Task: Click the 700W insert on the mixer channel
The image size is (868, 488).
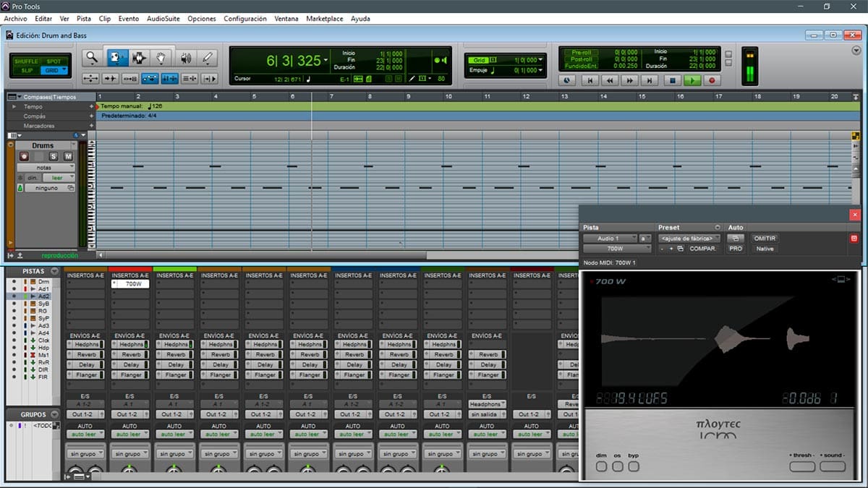Action: (130, 284)
